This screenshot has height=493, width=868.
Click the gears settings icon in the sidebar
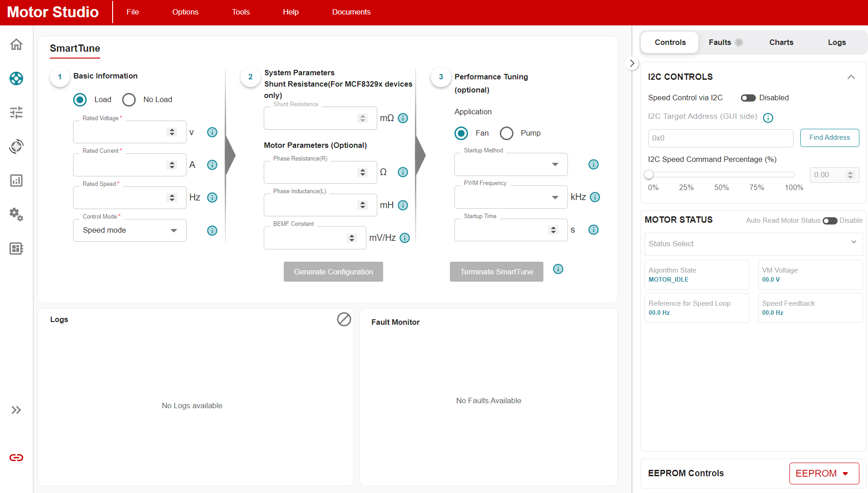point(16,215)
